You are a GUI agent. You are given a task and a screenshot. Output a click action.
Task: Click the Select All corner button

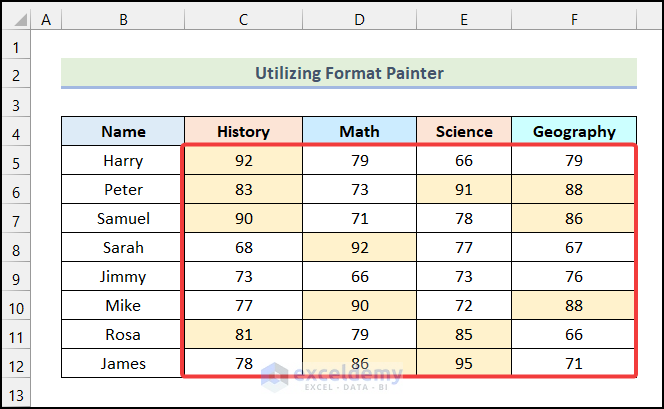(x=16, y=19)
